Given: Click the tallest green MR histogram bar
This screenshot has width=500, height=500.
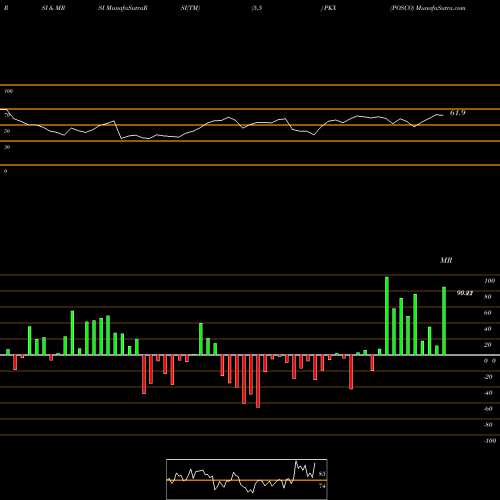Looking at the screenshot, I should click(387, 316).
